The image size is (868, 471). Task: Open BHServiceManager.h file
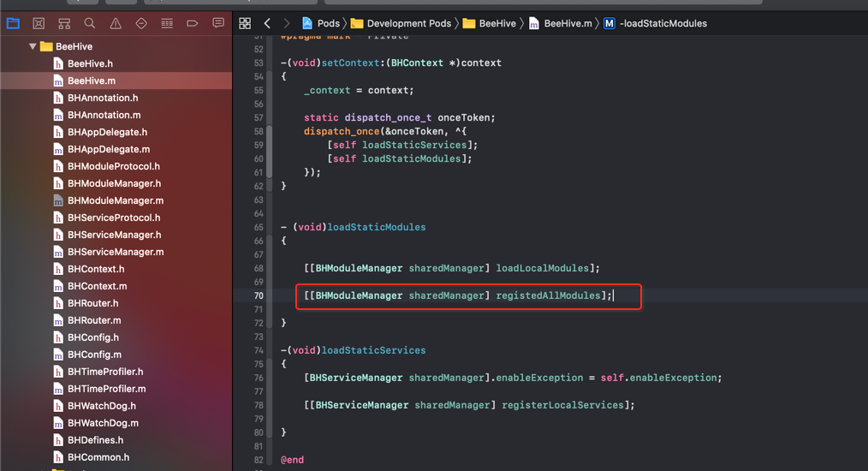point(114,235)
